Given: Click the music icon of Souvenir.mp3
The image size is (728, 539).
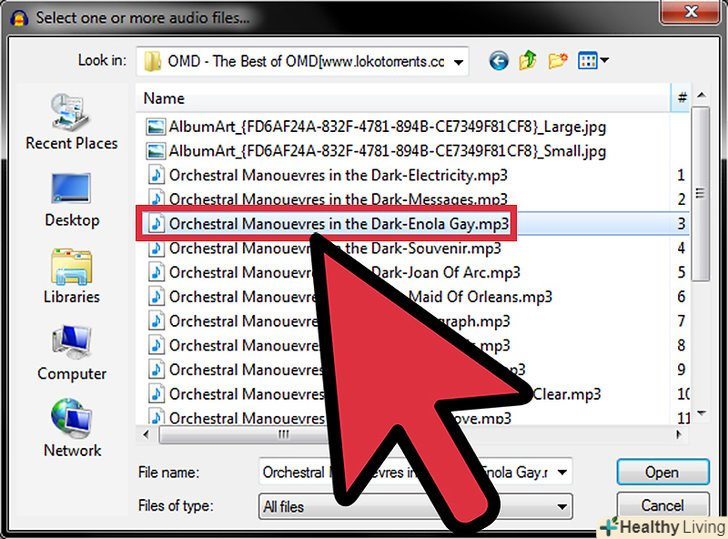Looking at the screenshot, I should coord(156,248).
